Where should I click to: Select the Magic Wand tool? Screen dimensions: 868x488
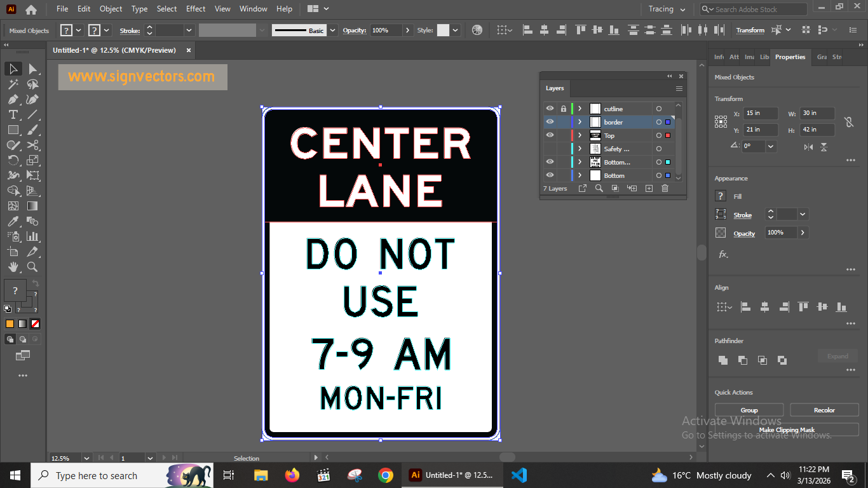pos(13,84)
